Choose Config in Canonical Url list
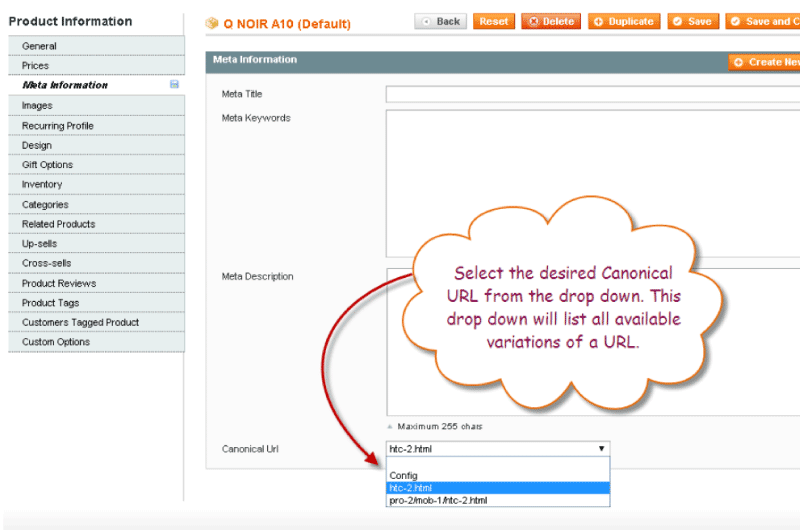 tap(498, 475)
